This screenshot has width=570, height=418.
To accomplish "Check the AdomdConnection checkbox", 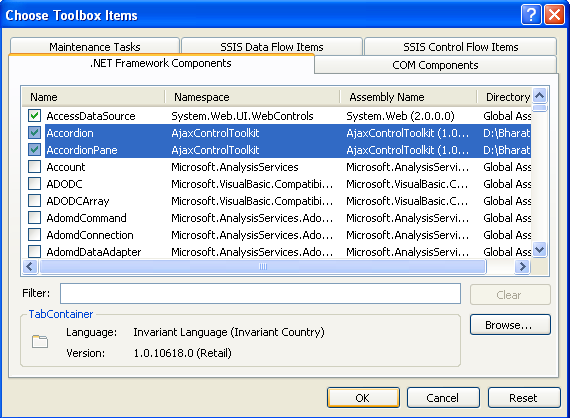I will pos(35,234).
